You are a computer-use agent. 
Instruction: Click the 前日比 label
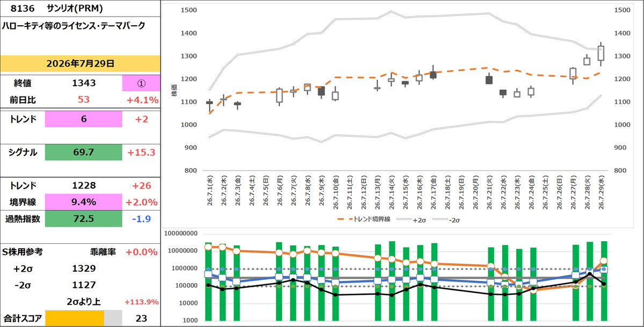point(22,100)
